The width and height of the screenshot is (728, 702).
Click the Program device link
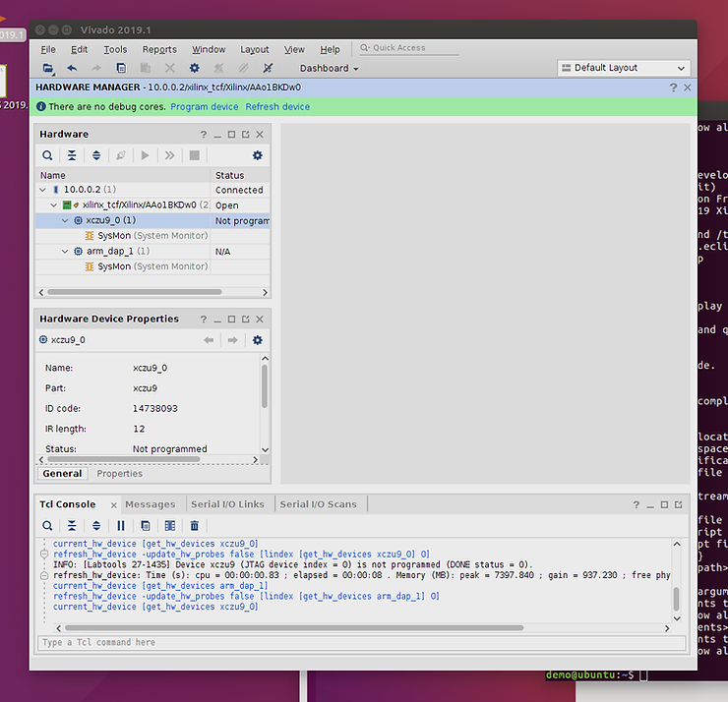tap(205, 107)
